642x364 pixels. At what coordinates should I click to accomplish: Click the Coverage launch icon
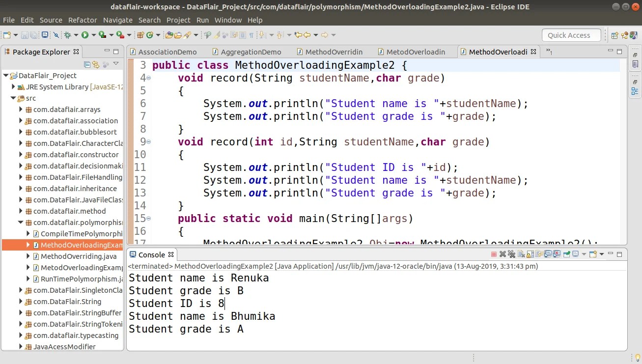click(102, 35)
